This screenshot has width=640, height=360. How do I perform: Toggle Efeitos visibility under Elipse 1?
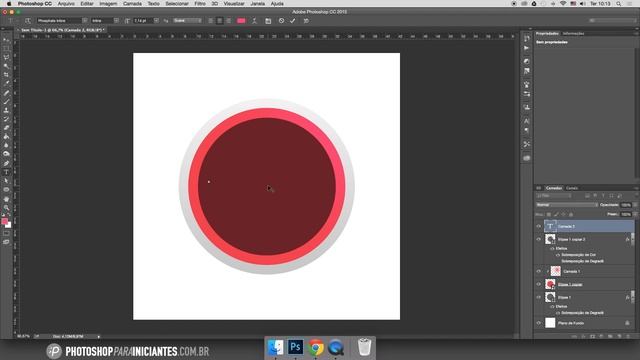[x=552, y=306]
